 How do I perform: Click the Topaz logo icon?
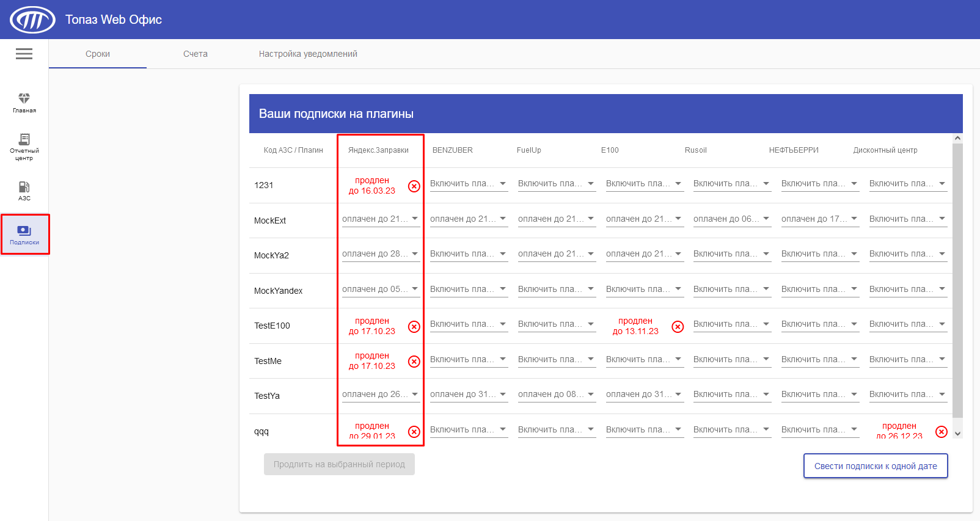click(32, 20)
